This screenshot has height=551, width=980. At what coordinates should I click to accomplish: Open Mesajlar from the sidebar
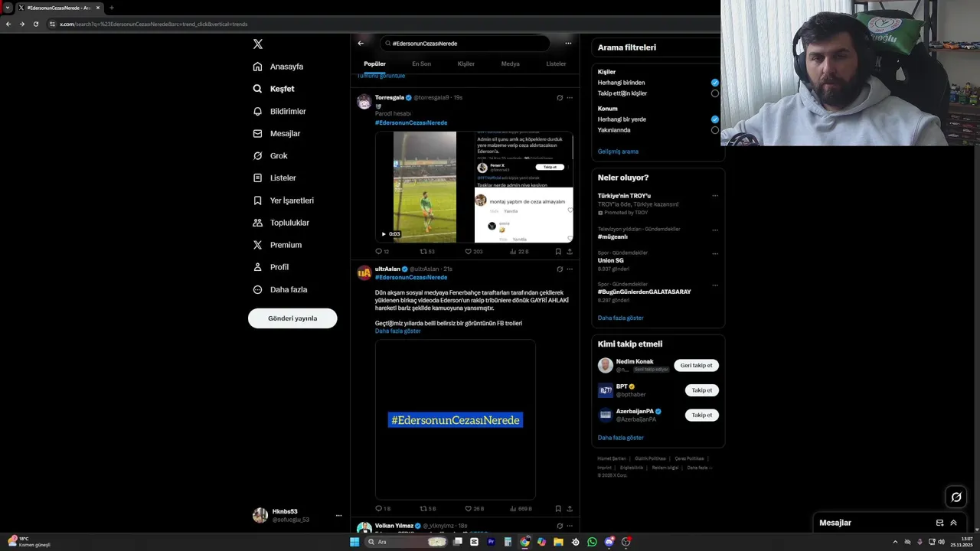pyautogui.click(x=276, y=133)
